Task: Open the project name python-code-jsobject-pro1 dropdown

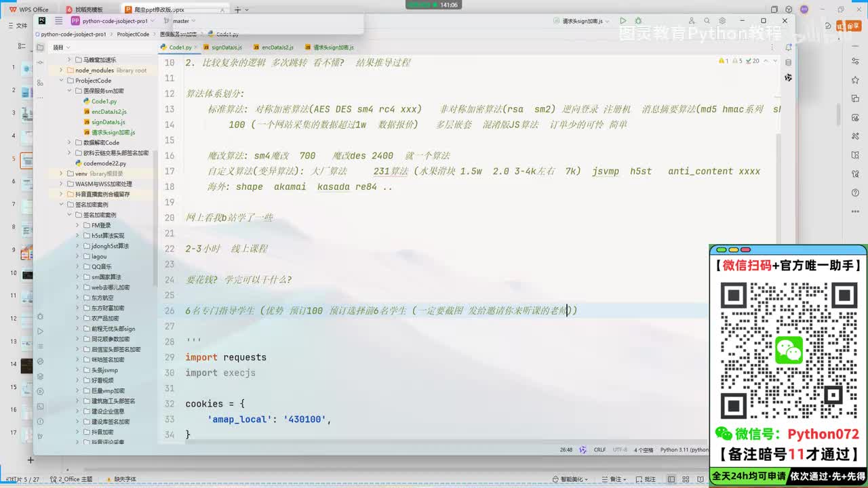Action: click(x=113, y=21)
